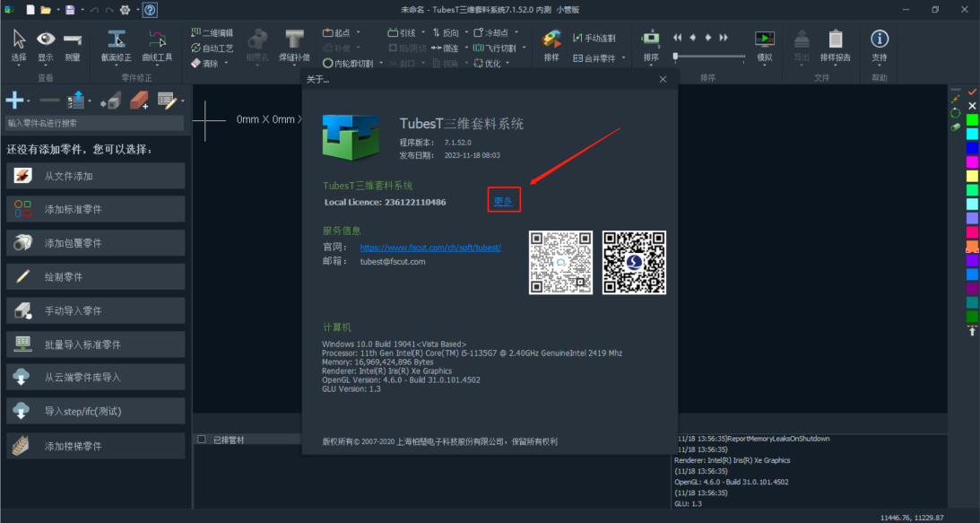Step back one with previous arrow

pos(692,38)
